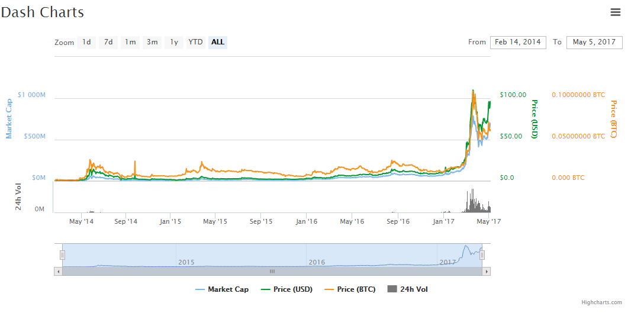Click the navigator right scroll arrow

tap(487, 271)
